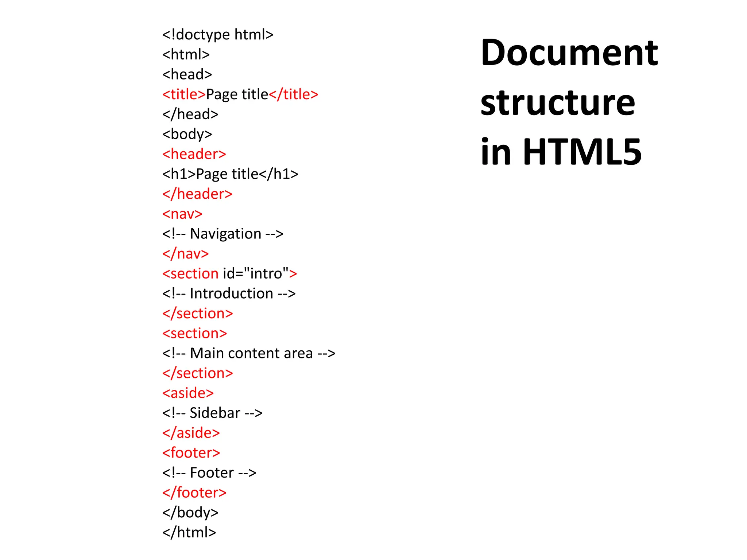Click the "<!-- Main content area -->" comment

tap(249, 353)
